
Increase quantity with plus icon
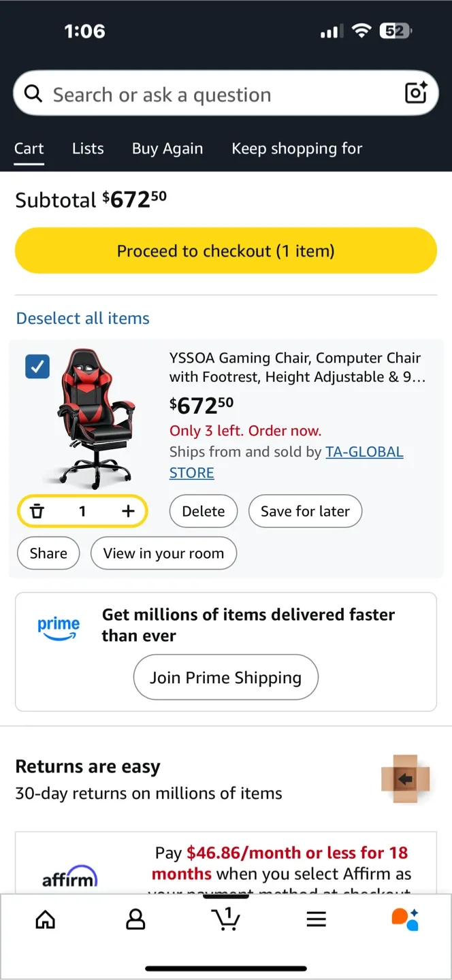click(x=128, y=511)
